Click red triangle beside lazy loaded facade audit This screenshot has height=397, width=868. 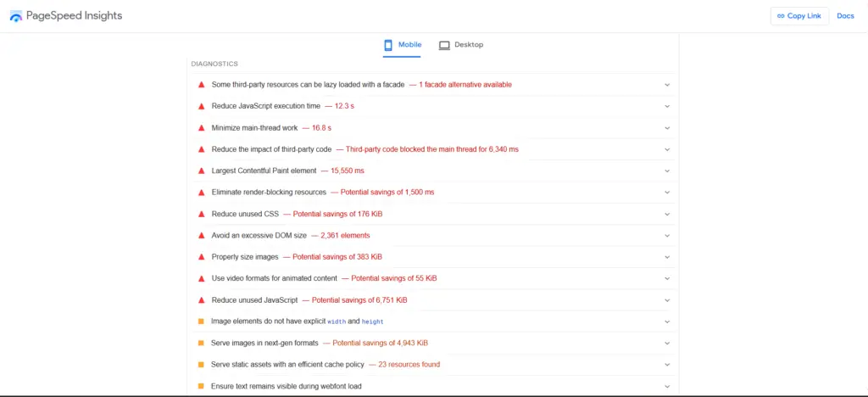202,85
